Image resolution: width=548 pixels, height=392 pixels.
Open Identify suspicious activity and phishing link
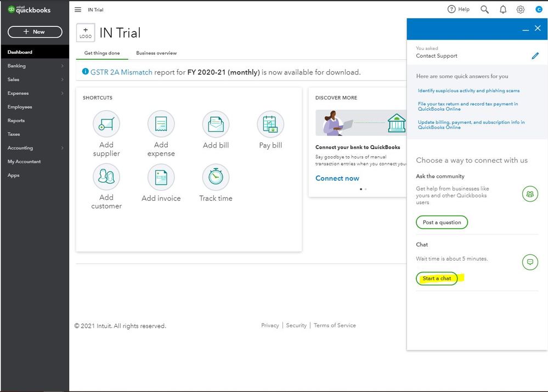468,90
